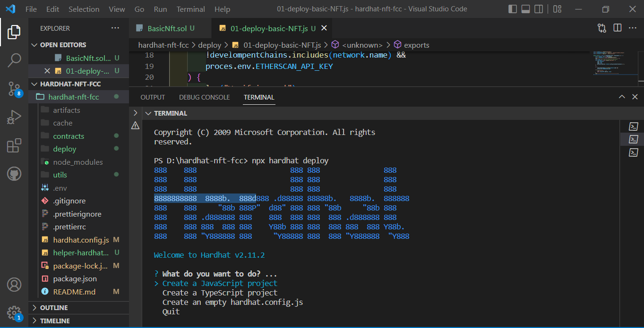Select the first terminal instance icon
Screen dimensions: 644x328
point(633,126)
